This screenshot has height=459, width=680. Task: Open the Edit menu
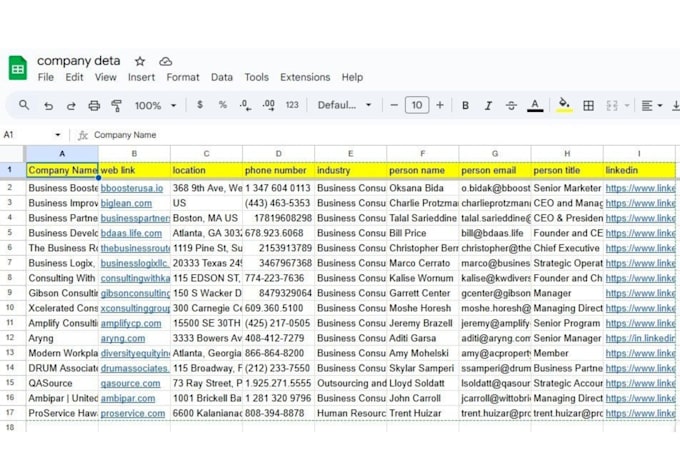[x=74, y=77]
